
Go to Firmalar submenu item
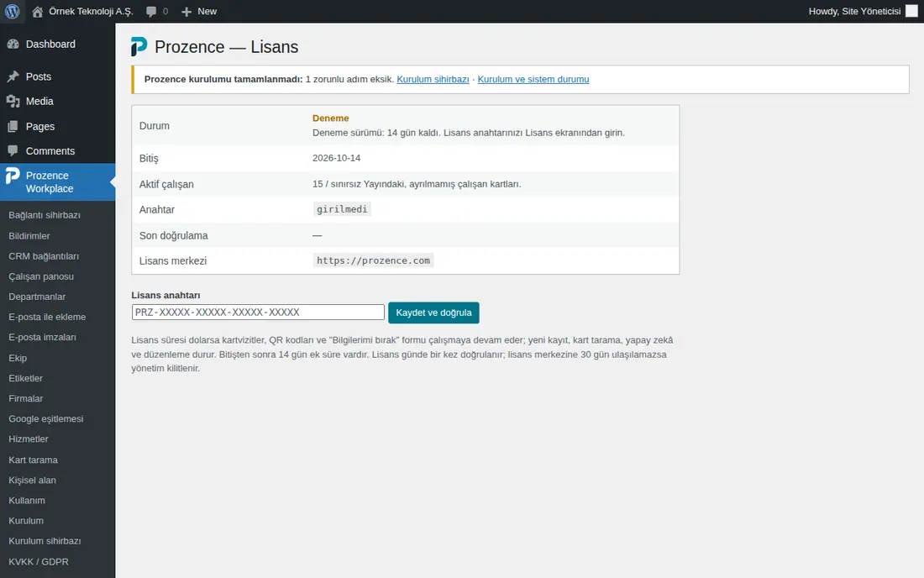coord(26,398)
